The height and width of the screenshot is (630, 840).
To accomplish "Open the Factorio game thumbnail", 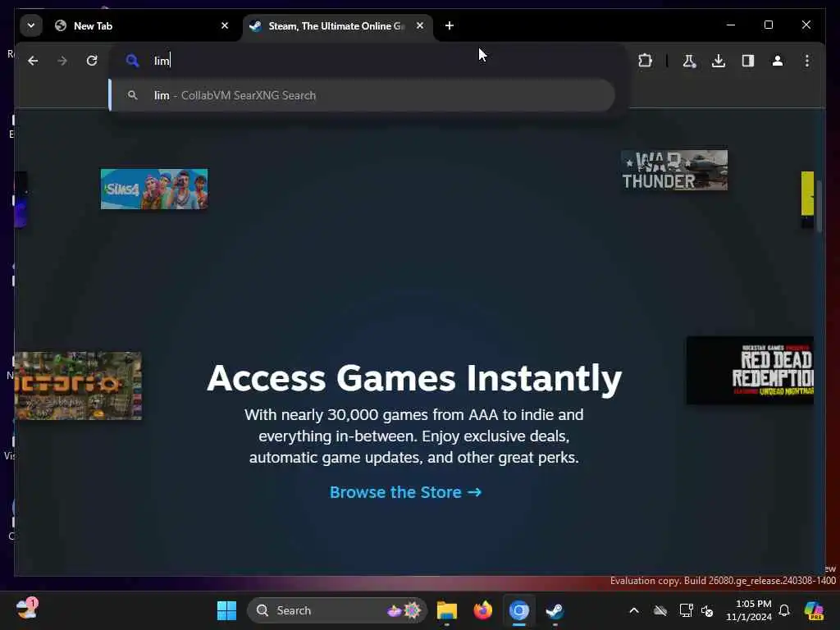I will [78, 386].
